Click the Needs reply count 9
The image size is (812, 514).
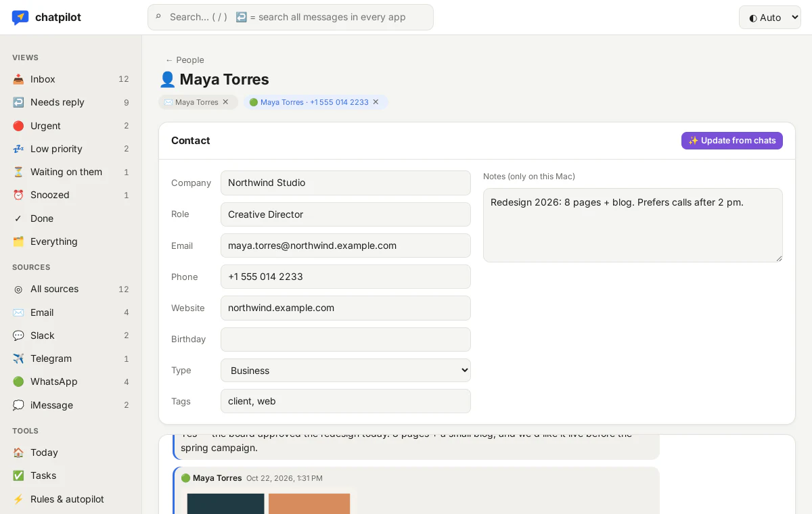[x=126, y=103]
